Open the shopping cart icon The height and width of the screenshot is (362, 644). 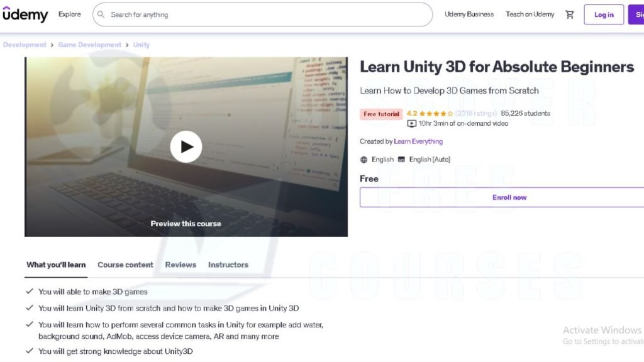[x=569, y=14]
